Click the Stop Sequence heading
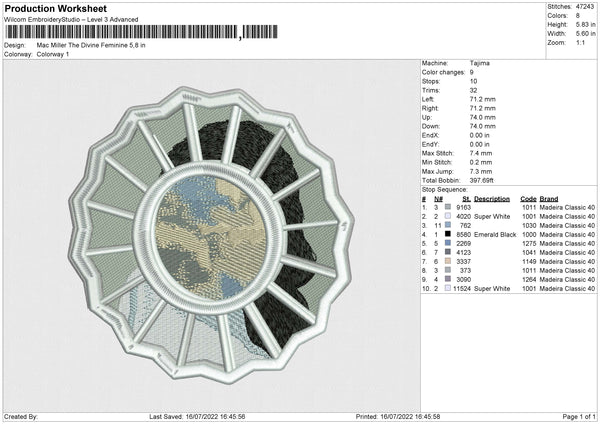The image size is (600, 424). [x=445, y=188]
